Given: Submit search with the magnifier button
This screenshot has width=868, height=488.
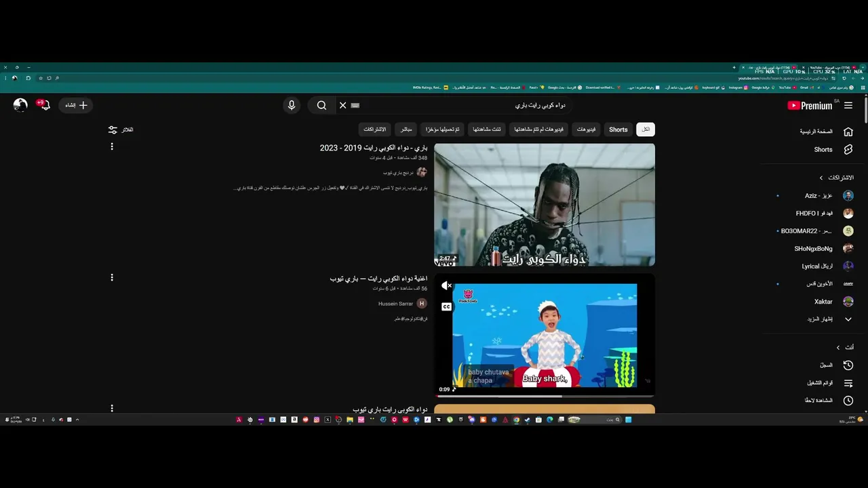Looking at the screenshot, I should tap(321, 105).
